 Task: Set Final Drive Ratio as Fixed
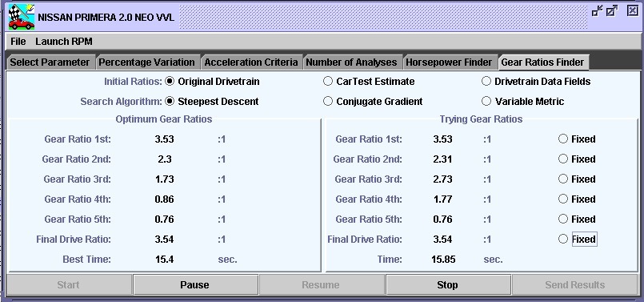point(577,239)
